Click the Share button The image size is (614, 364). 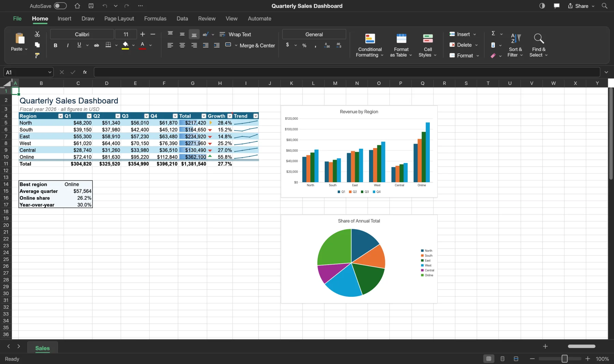click(581, 6)
